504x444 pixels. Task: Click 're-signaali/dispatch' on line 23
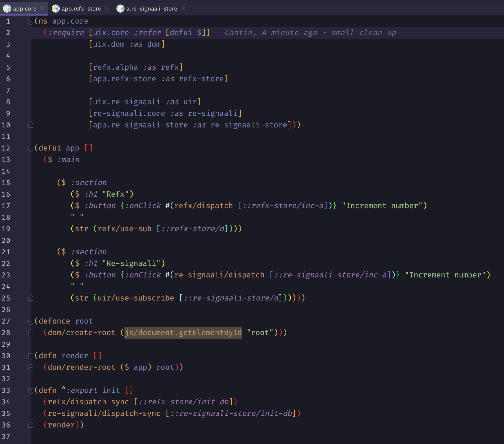[x=219, y=275]
